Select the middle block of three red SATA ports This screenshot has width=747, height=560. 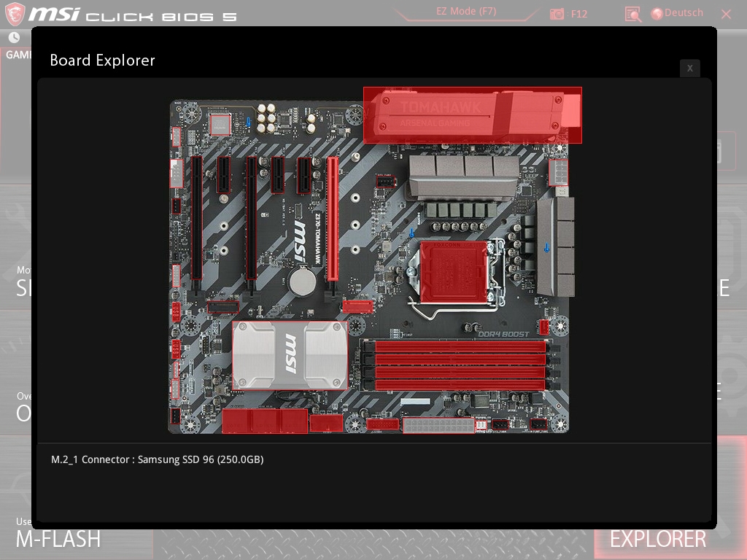click(x=265, y=421)
